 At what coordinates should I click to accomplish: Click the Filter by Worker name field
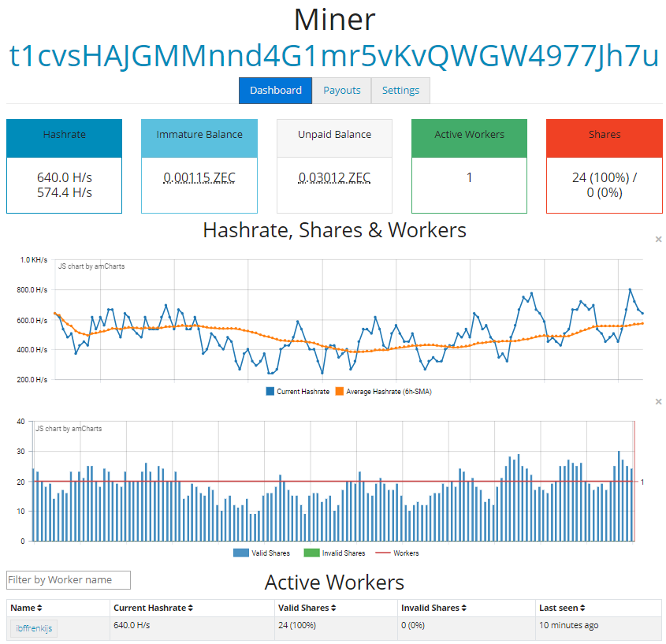coord(69,580)
